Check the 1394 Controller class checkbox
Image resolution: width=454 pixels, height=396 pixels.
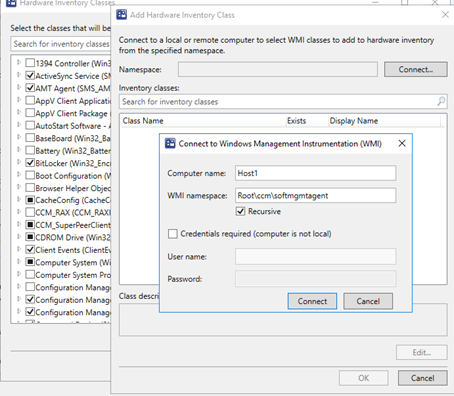[30, 63]
